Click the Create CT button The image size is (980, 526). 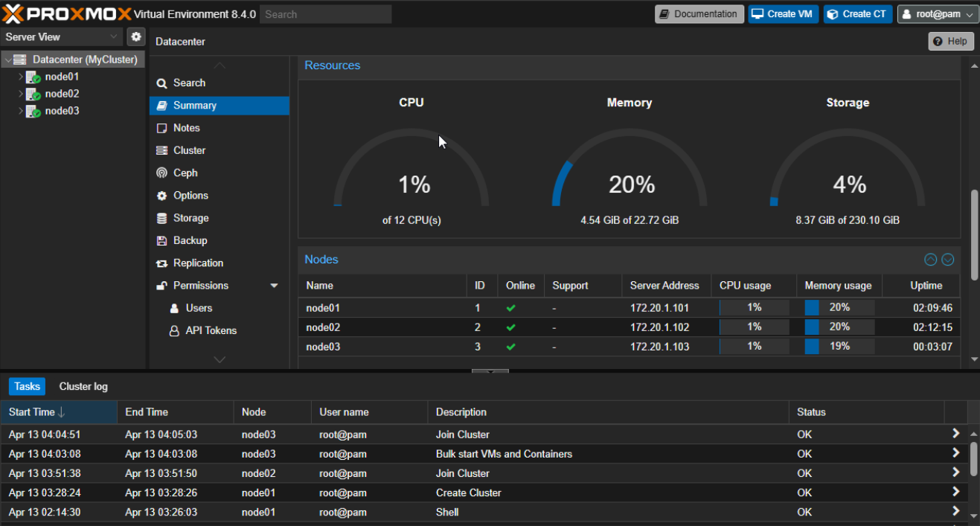pos(858,14)
